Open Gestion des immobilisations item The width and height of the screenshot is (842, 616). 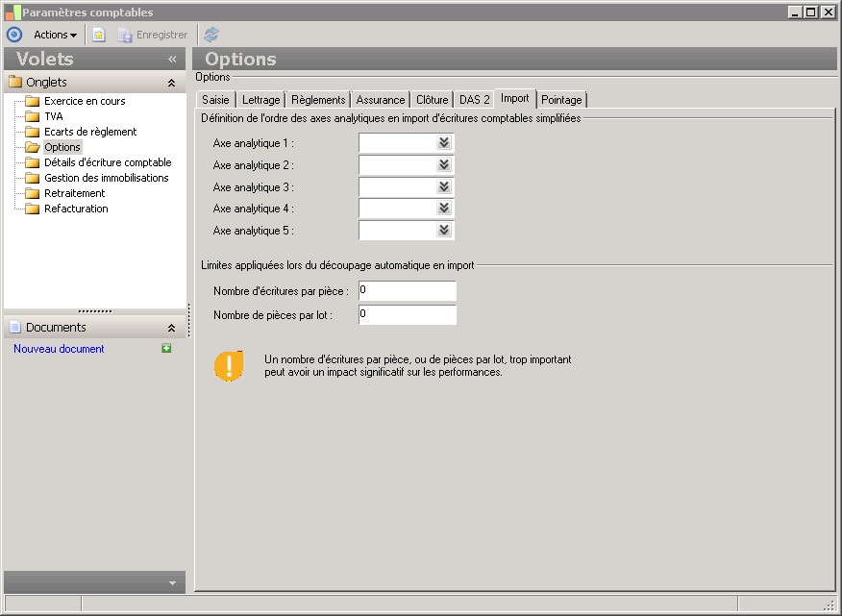(107, 178)
